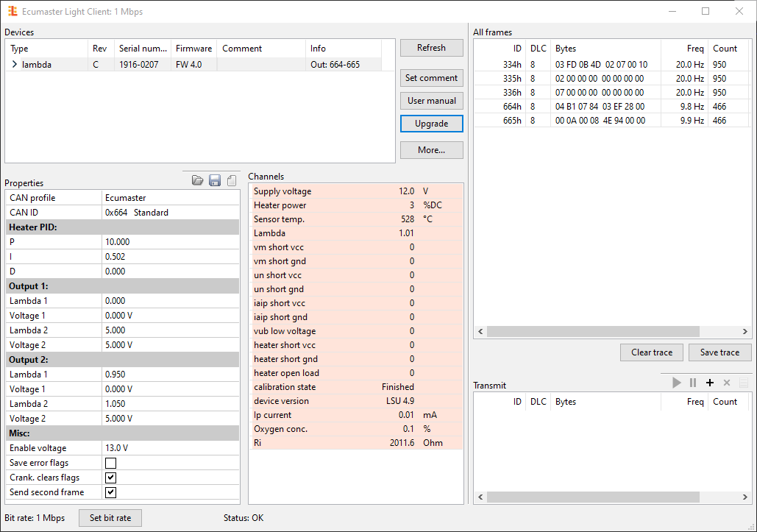
Task: Start transmitting frames with the play icon
Action: pos(676,383)
